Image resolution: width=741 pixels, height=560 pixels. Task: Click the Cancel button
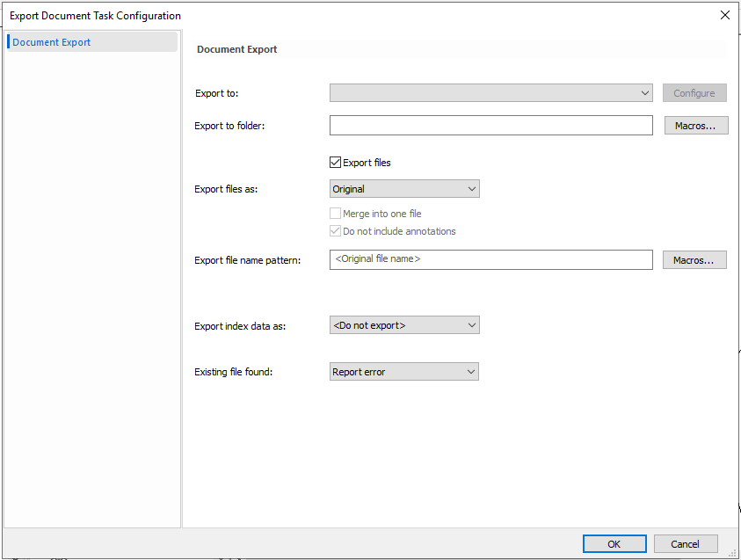click(x=686, y=544)
